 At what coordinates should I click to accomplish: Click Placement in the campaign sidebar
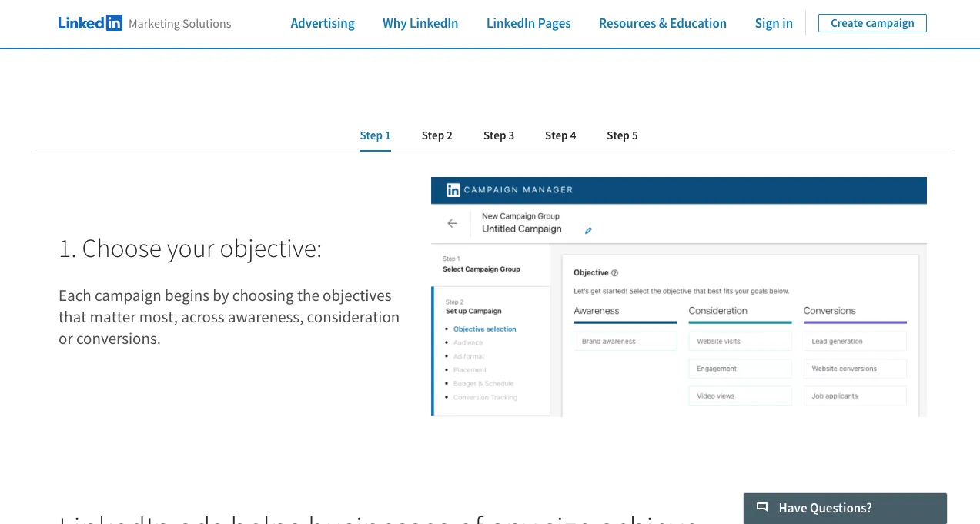point(470,370)
